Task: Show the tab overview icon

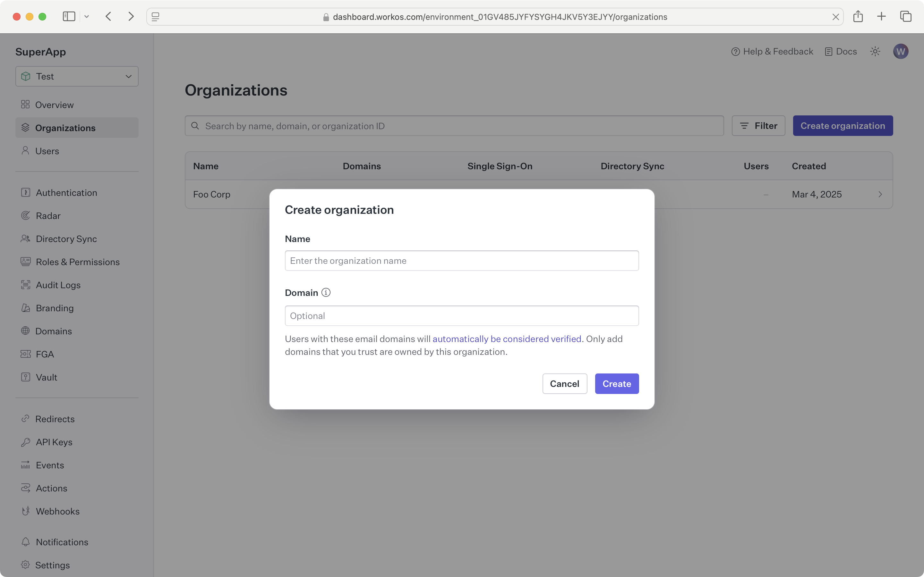Action: pyautogui.click(x=906, y=16)
